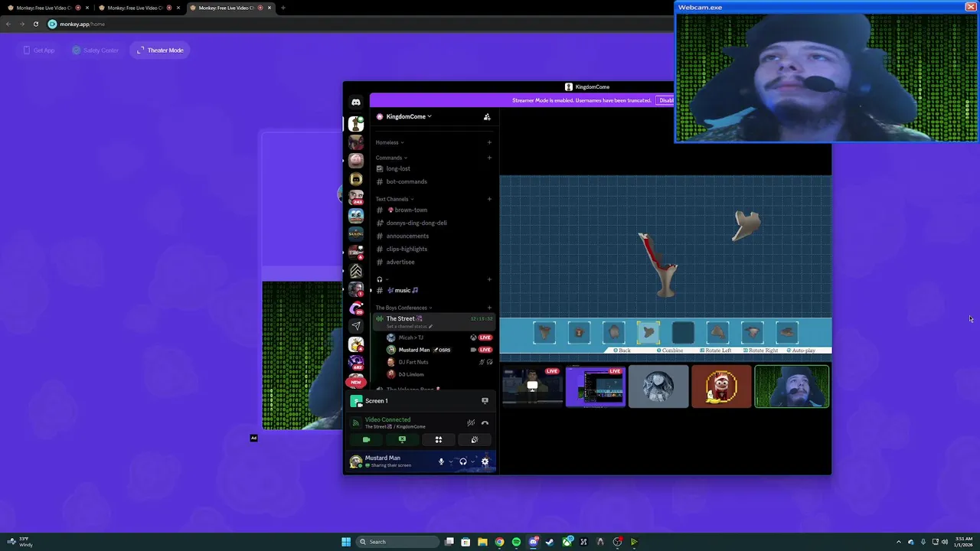
Task: Click the add channel plus next to Text Channels
Action: [489, 199]
